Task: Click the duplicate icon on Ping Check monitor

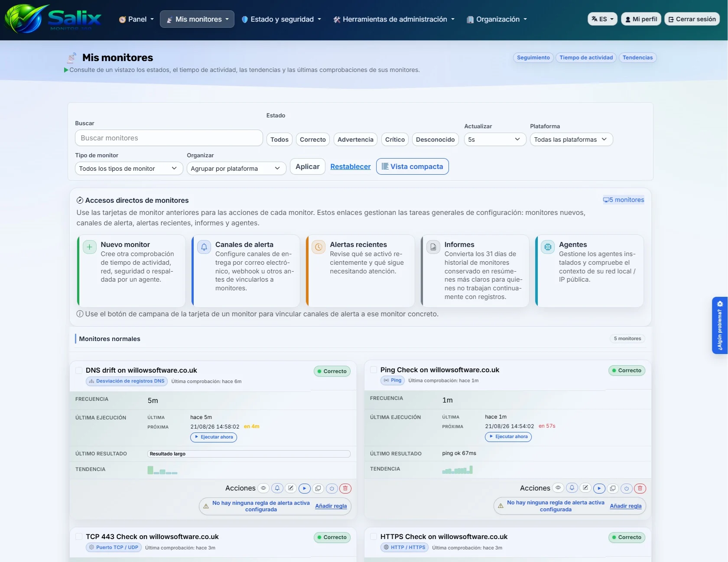Action: coord(613,488)
